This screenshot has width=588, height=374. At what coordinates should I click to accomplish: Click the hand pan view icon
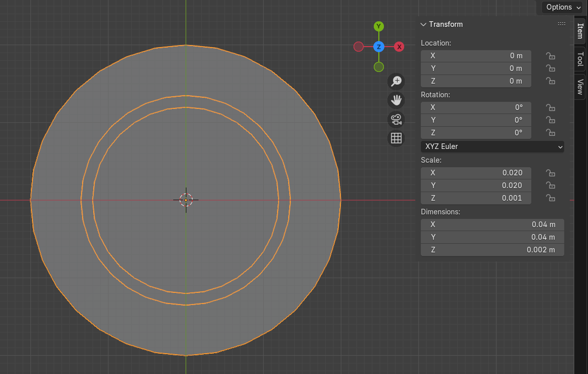(x=396, y=100)
